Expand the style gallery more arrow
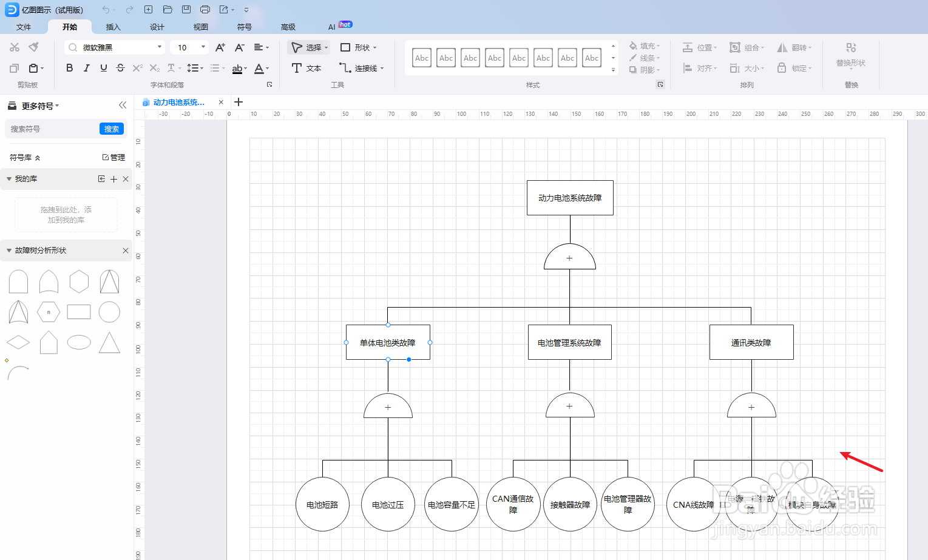928x560 pixels. pyautogui.click(x=613, y=70)
